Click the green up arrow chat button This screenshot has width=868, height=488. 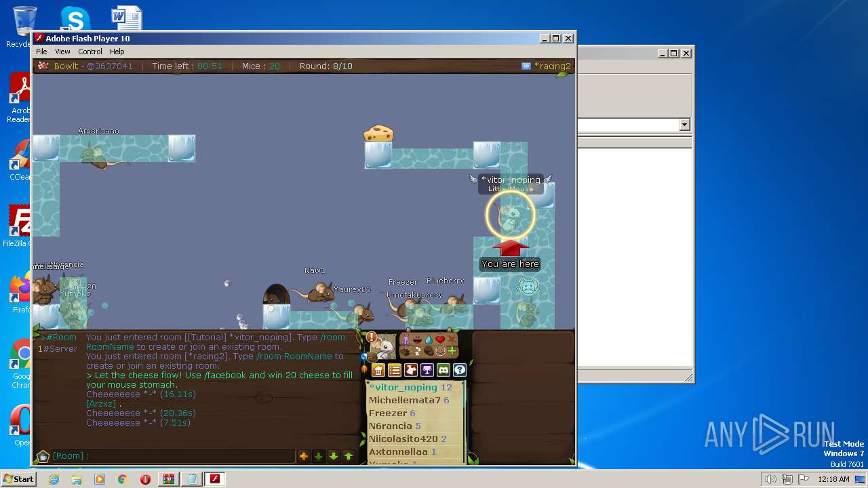pyautogui.click(x=349, y=456)
